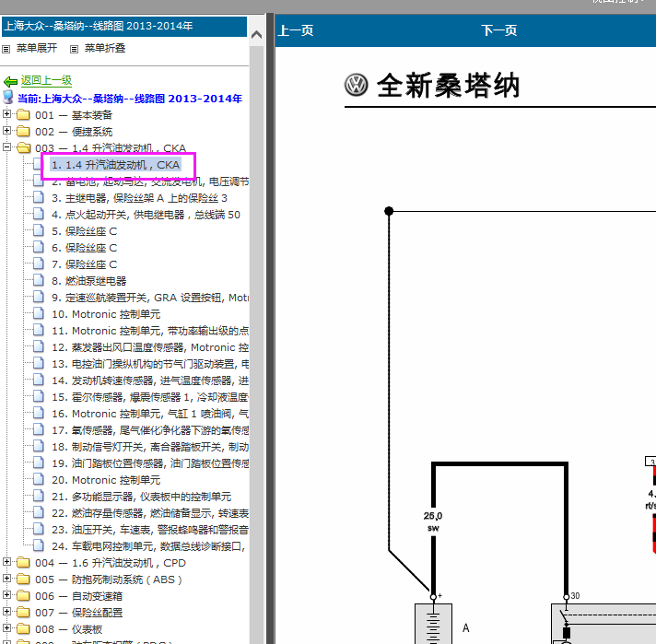
Task: Click page icon of 21. 多功能显示器
Action: point(38,496)
